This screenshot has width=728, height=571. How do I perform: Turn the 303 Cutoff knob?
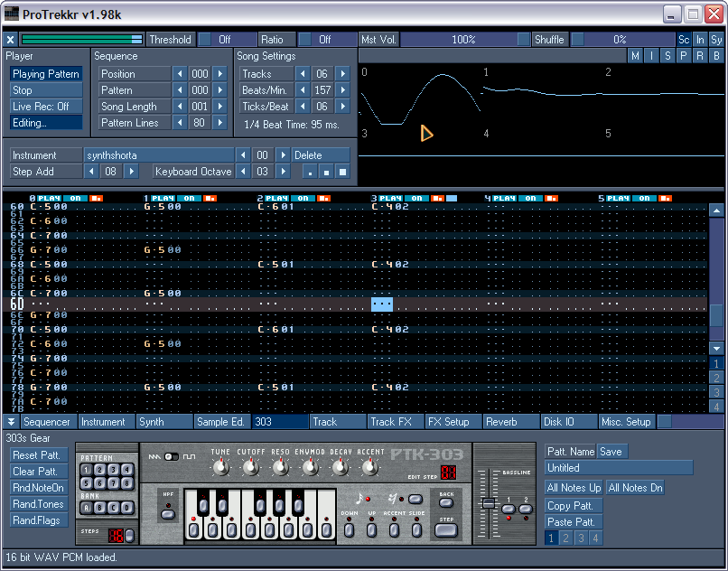pyautogui.click(x=251, y=467)
